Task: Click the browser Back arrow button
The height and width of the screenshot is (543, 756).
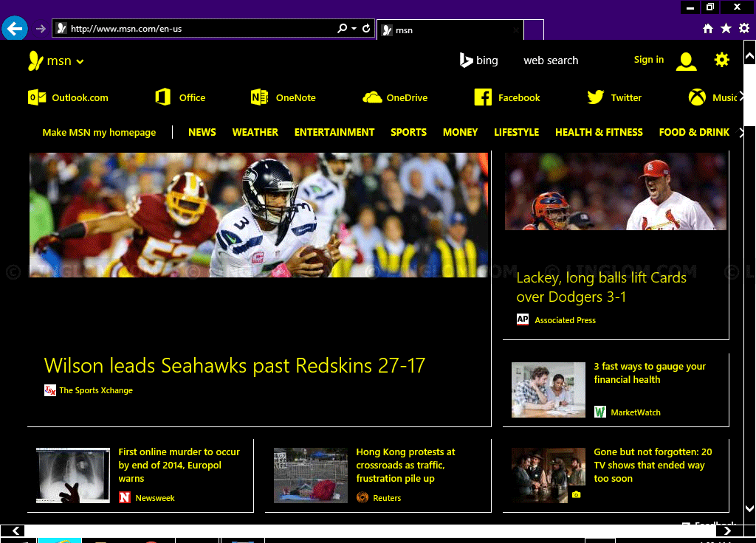Action: [15, 29]
